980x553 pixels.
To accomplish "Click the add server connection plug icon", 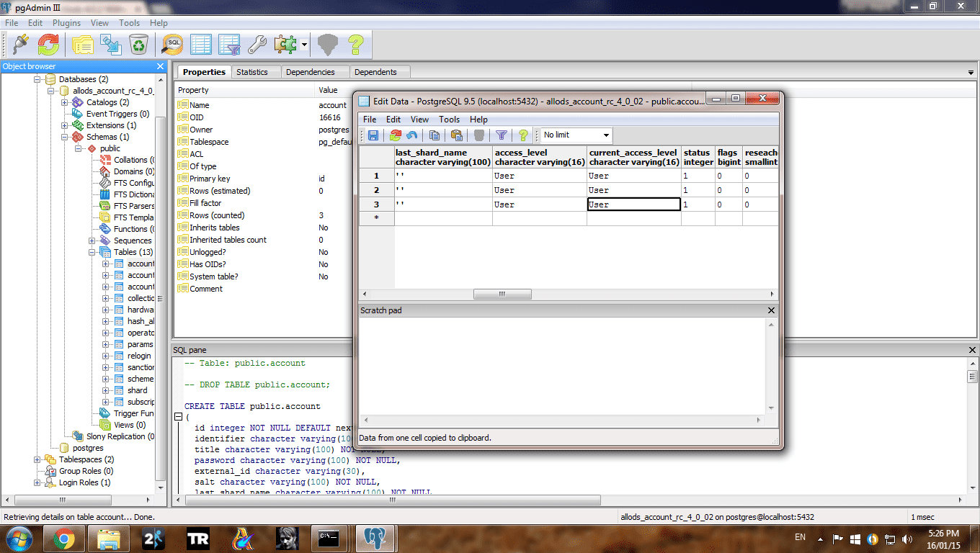I will [x=20, y=45].
